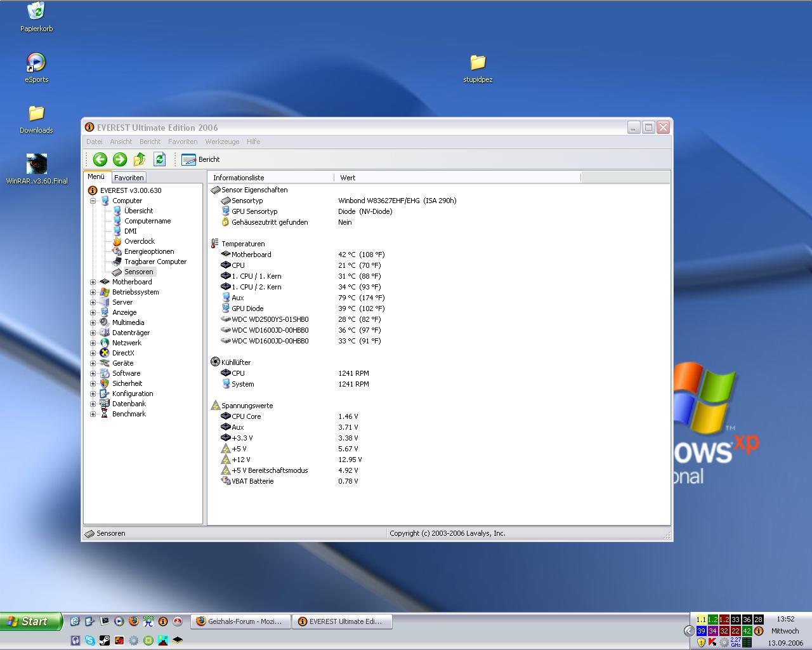The width and height of the screenshot is (812, 650).
Task: Switch to the Menü tab
Action: tap(96, 177)
